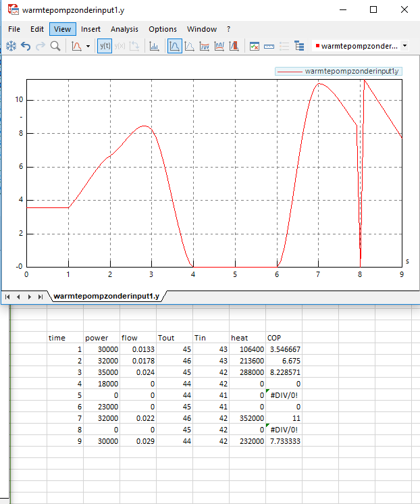Click the undo arrow icon

[26, 46]
